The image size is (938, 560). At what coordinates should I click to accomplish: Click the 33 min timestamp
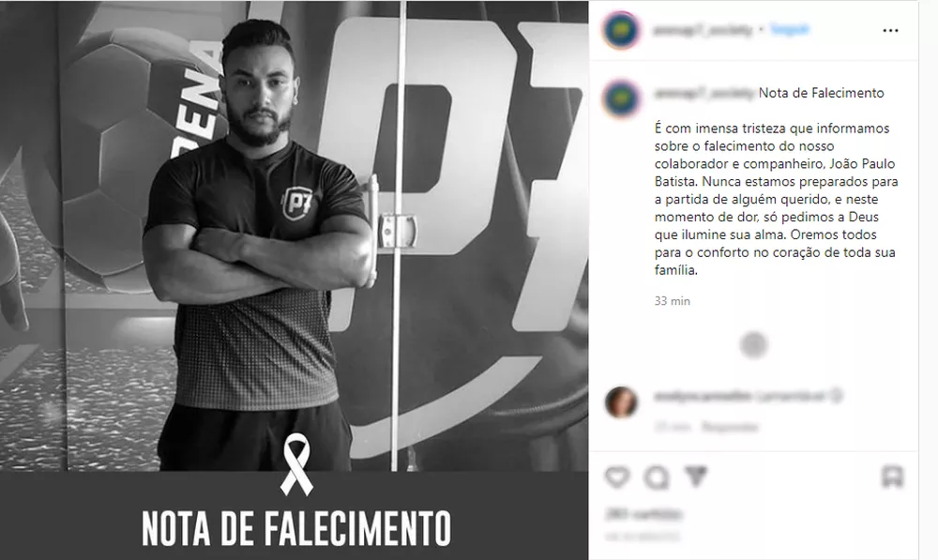672,301
